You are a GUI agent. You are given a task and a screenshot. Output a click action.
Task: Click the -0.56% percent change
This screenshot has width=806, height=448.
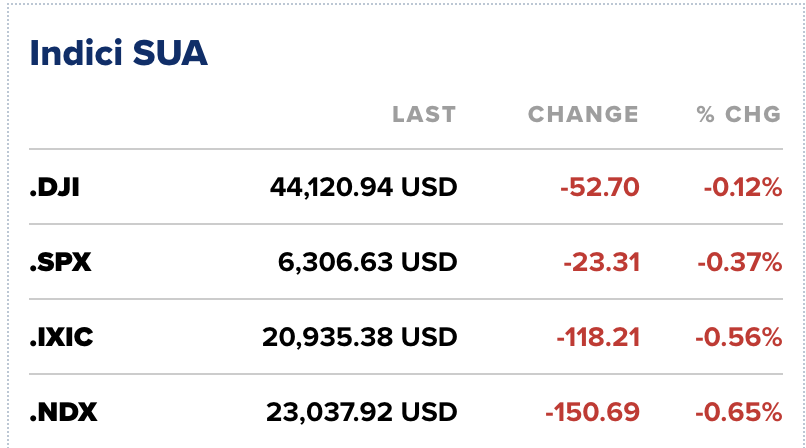(x=740, y=337)
